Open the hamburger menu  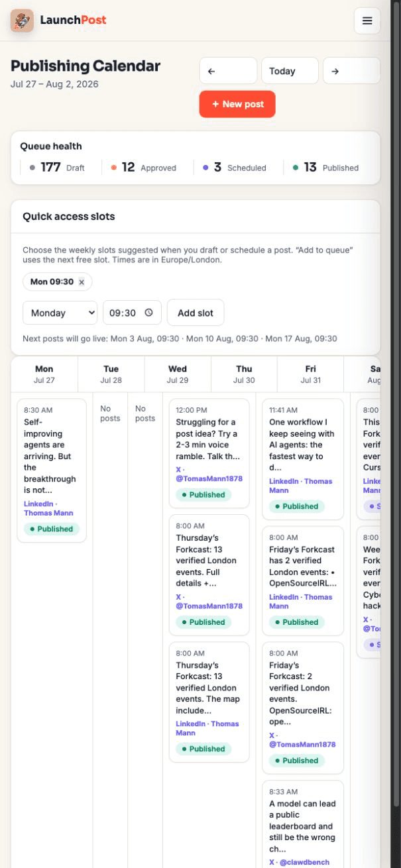367,21
